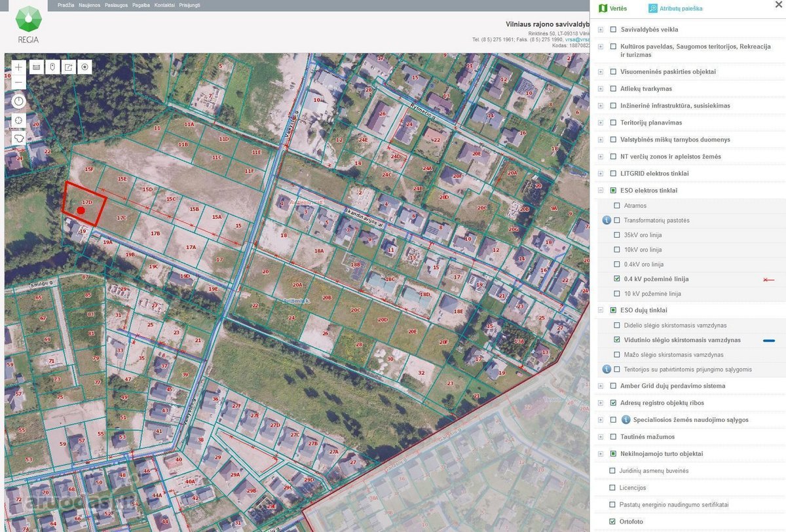Uncheck 0.4 kV požeminė linija layer
The image size is (786, 532).
click(617, 279)
